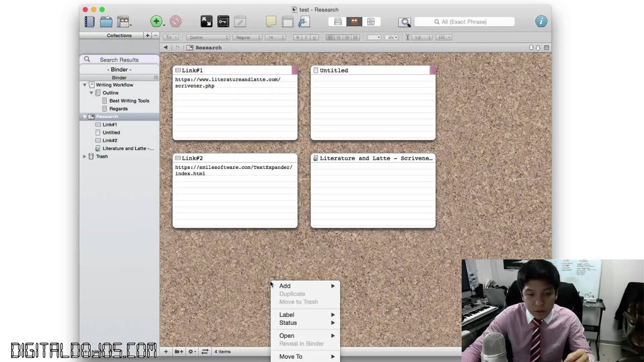Open the paragraph style dropdown

pyautogui.click(x=171, y=37)
